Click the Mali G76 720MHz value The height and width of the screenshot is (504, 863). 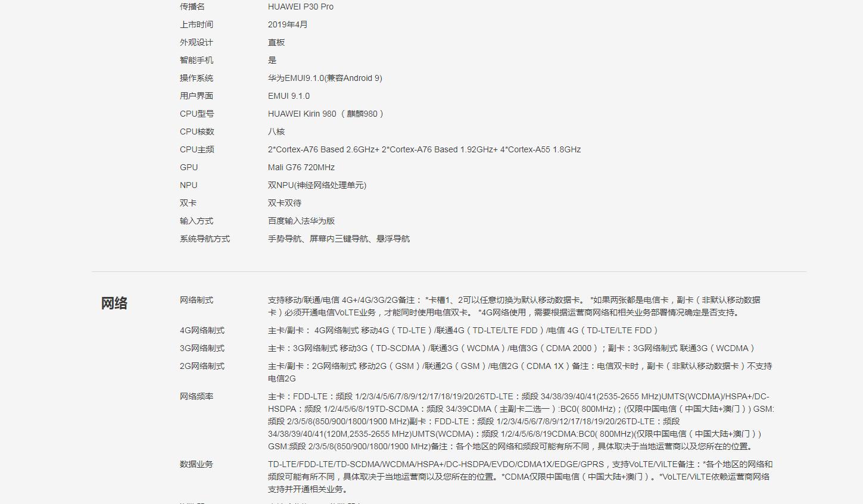coord(301,167)
